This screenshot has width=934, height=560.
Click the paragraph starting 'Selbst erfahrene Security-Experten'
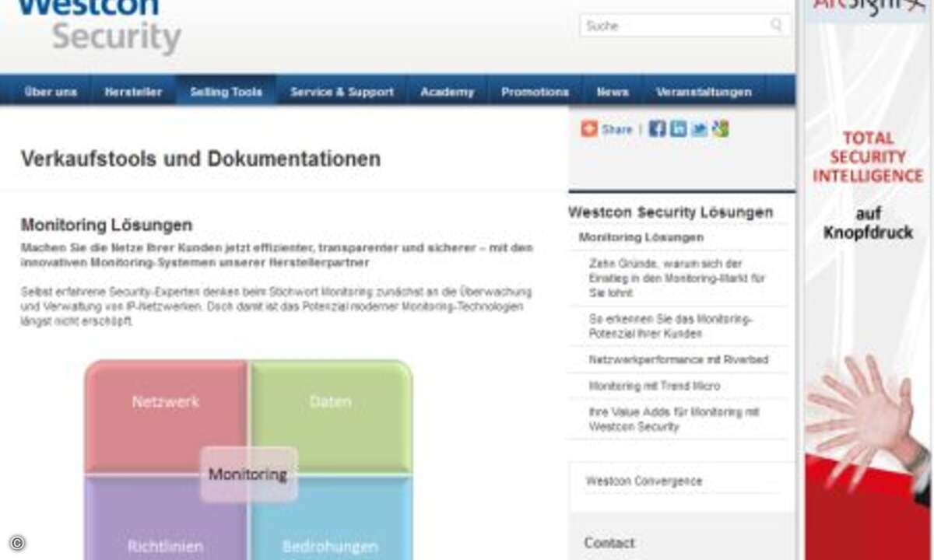276,306
